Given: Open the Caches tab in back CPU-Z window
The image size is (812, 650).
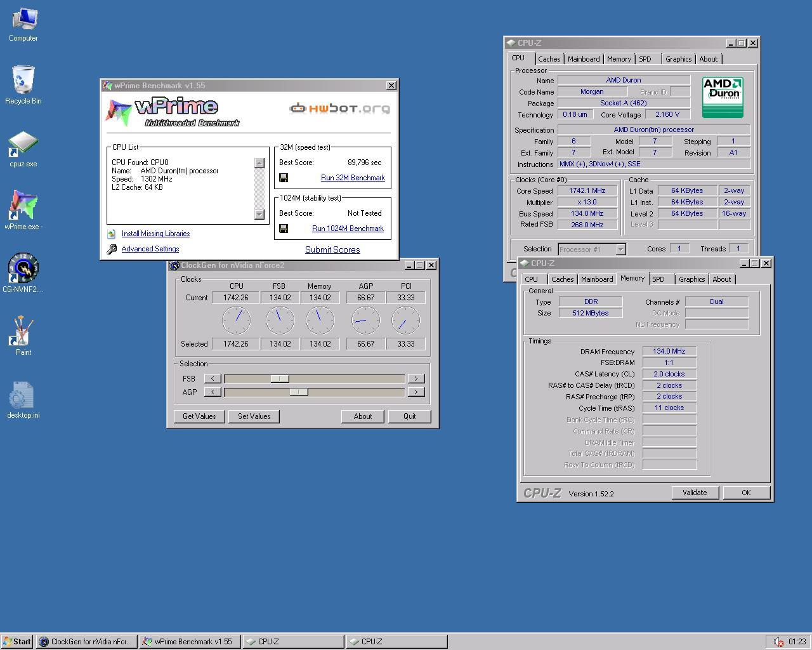Looking at the screenshot, I should point(549,59).
